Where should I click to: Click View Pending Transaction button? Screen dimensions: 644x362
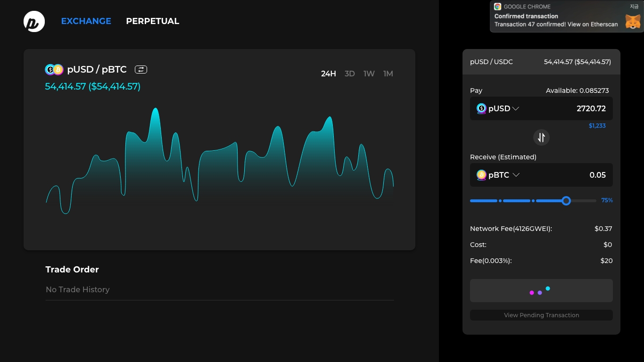tap(541, 315)
